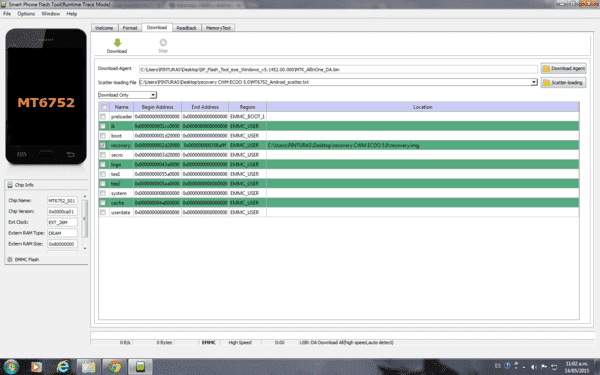Click the green Download arrow icon
This screenshot has width=600, height=375.
(117, 42)
